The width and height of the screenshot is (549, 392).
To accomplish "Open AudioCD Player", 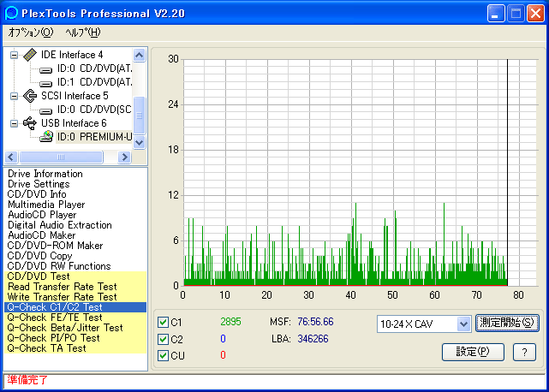I will coord(42,215).
